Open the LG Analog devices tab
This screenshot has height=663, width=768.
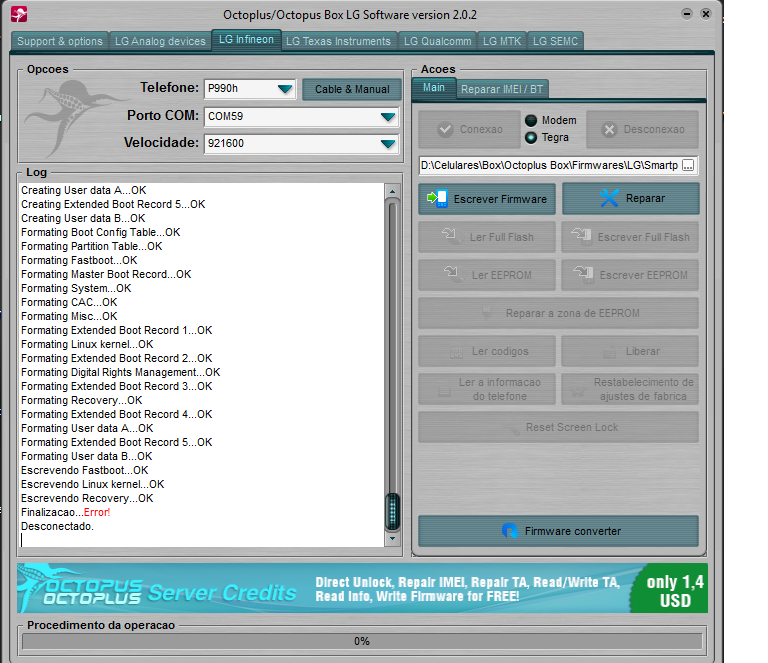coord(160,41)
